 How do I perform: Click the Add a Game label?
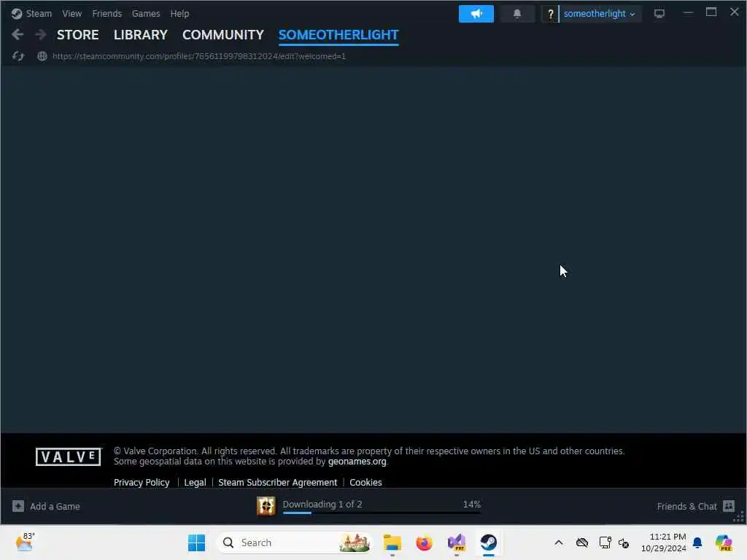(x=55, y=506)
